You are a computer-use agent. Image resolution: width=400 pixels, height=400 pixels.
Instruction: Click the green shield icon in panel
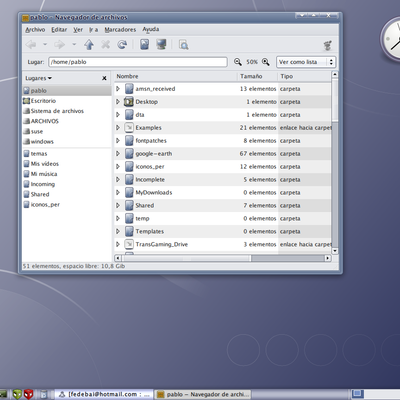tap(17, 395)
